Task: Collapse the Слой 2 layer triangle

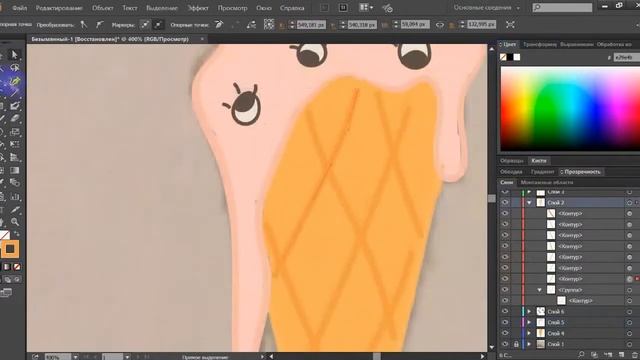Action: click(529, 203)
